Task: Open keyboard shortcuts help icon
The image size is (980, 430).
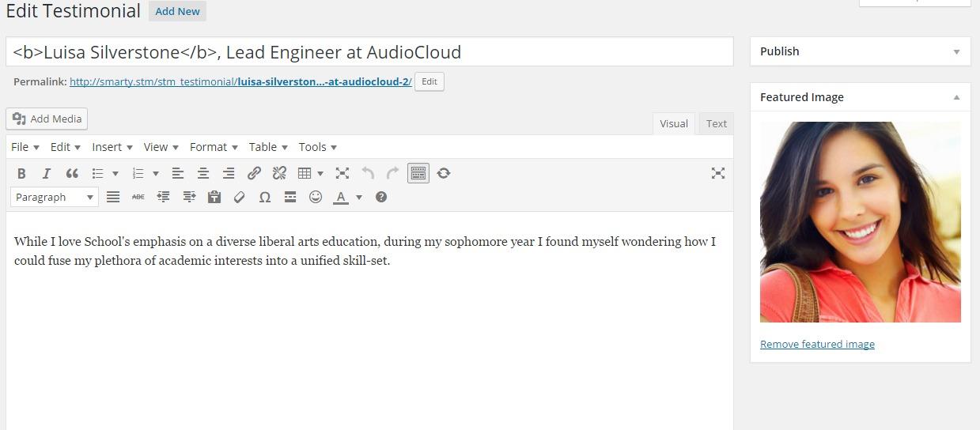Action: point(381,197)
